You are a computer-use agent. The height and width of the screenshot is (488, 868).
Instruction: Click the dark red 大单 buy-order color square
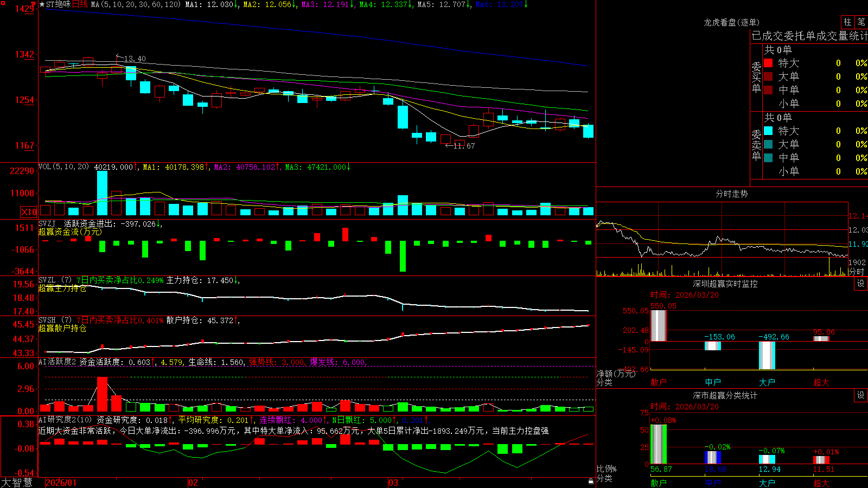tap(768, 76)
